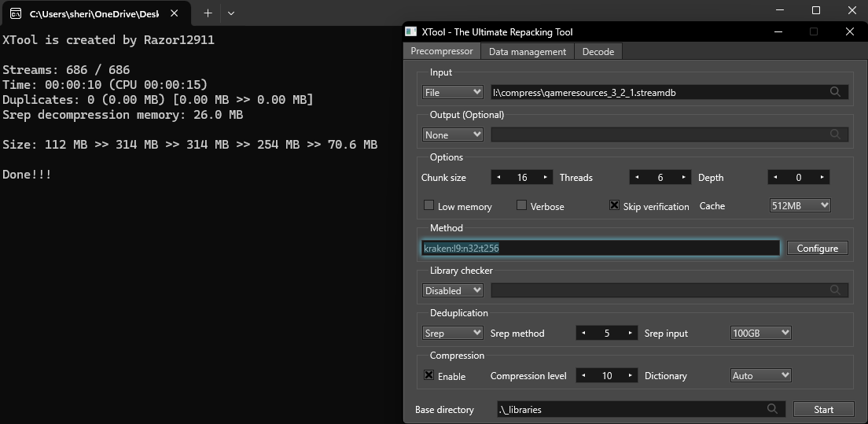Open the Dictionary Auto dropdown
This screenshot has height=424, width=868.
(x=760, y=375)
